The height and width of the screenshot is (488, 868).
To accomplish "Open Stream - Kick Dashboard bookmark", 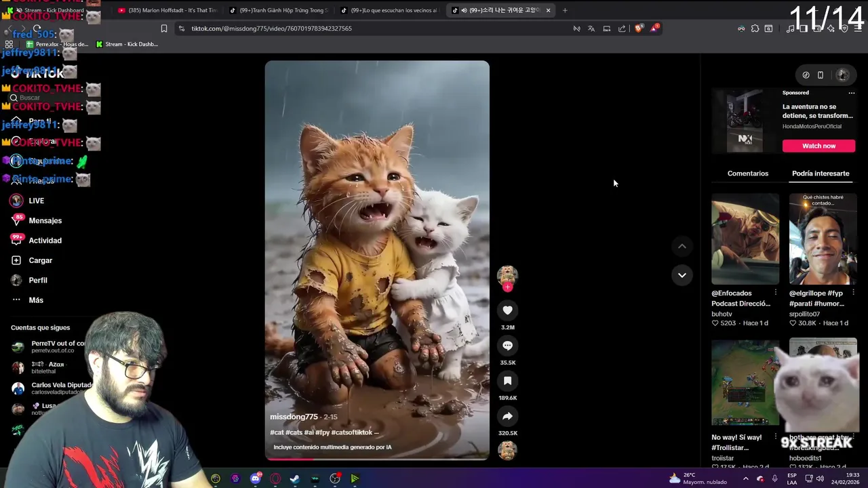I will click(127, 44).
